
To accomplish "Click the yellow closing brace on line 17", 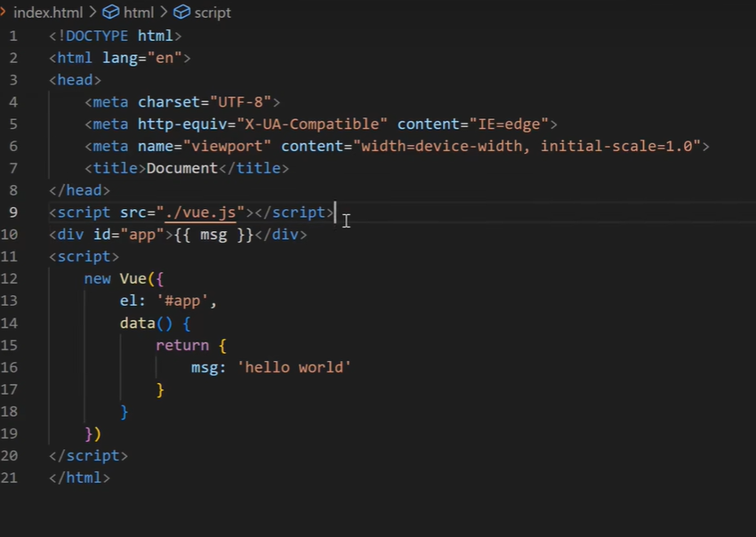I will coord(160,390).
